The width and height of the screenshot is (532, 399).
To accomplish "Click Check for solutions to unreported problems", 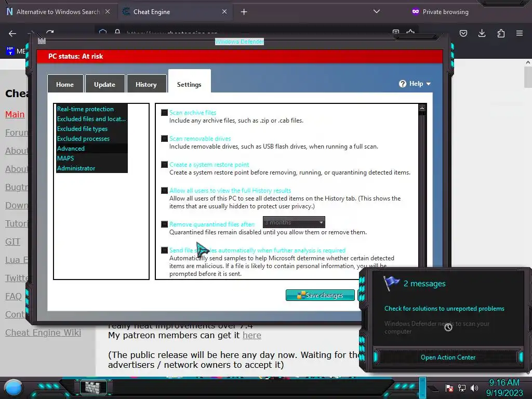I will 444,309.
